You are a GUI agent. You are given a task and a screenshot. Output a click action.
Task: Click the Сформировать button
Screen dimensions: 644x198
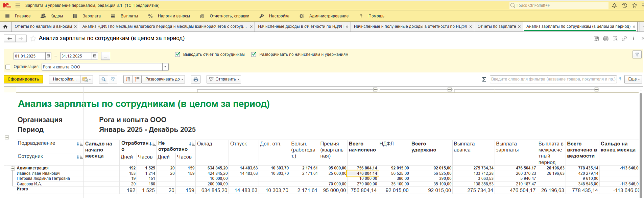(23, 79)
